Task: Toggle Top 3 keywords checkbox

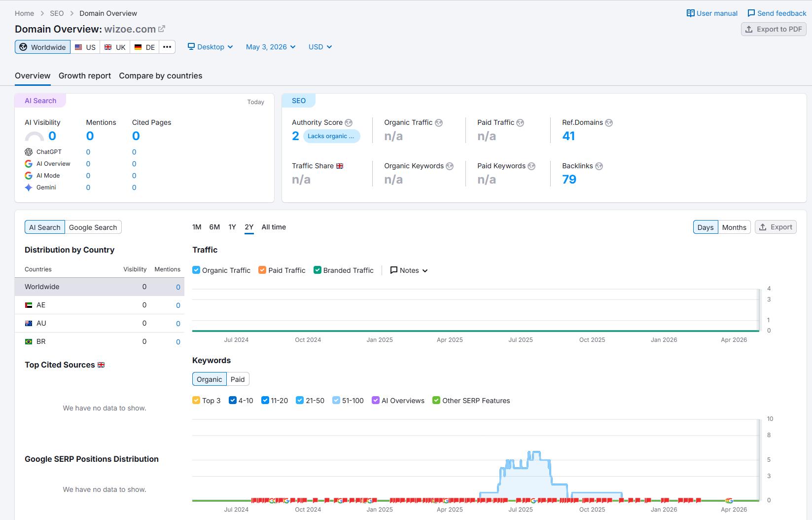Action: click(x=196, y=400)
